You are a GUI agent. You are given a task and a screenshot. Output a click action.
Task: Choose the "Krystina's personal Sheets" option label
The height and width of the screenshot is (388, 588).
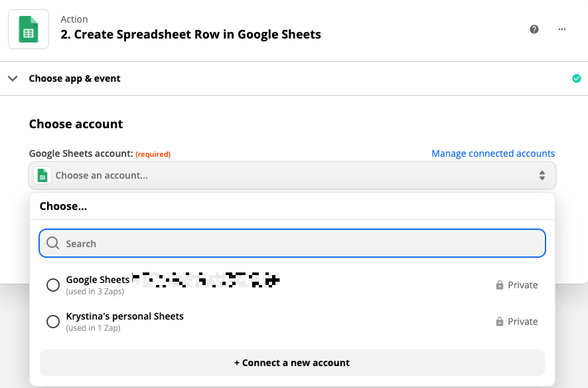125,316
